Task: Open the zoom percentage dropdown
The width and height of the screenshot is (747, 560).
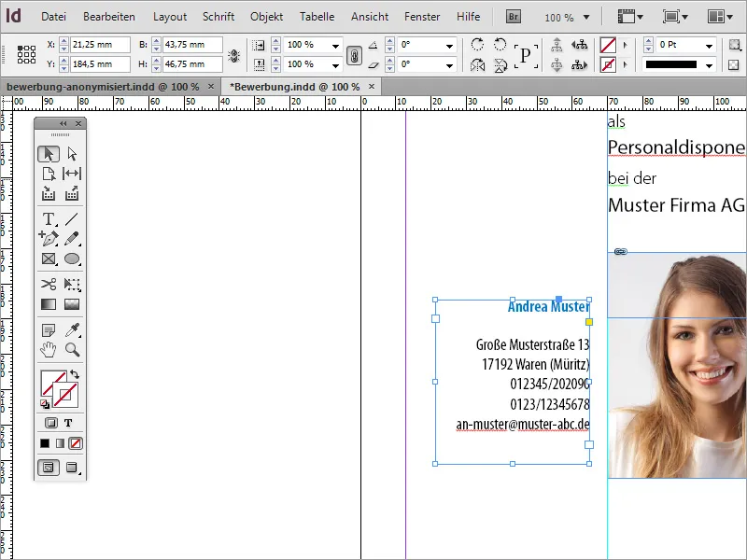Action: point(586,16)
